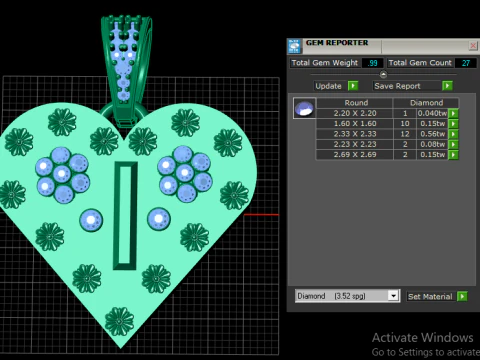Click the green arrow on the 2.69 X 2.69 row
Screen dimensions: 480x360
(453, 155)
